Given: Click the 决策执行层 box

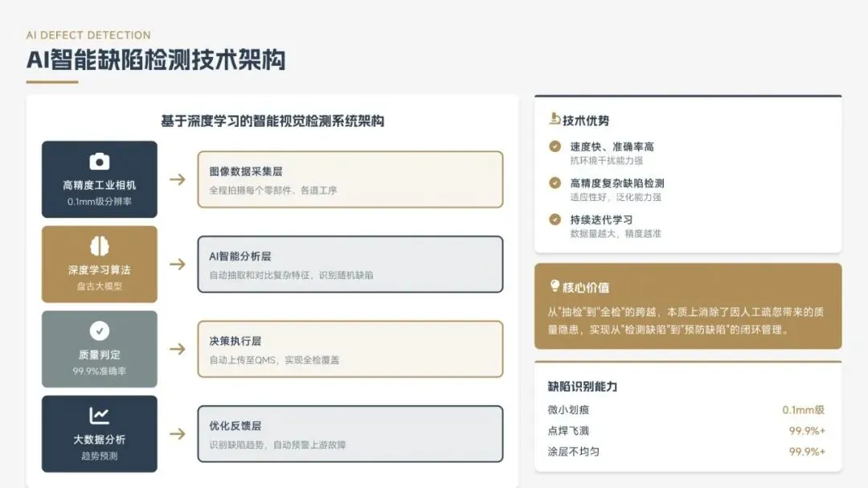Looking at the screenshot, I should point(350,349).
